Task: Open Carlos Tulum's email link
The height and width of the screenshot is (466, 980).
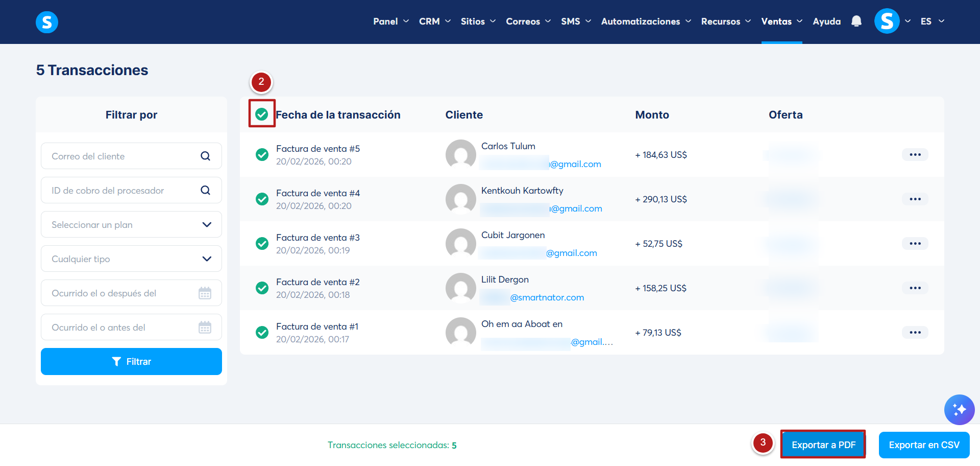Action: pos(541,164)
